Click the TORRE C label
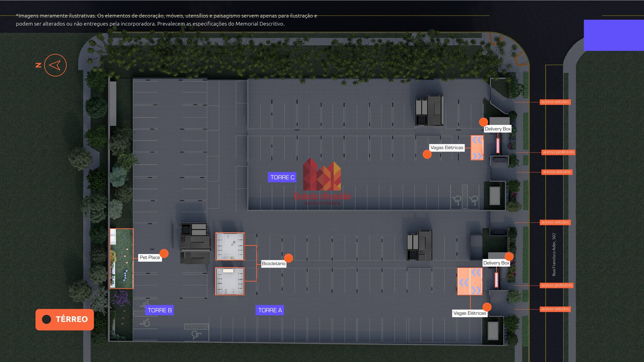The width and height of the screenshot is (644, 362). click(x=282, y=177)
